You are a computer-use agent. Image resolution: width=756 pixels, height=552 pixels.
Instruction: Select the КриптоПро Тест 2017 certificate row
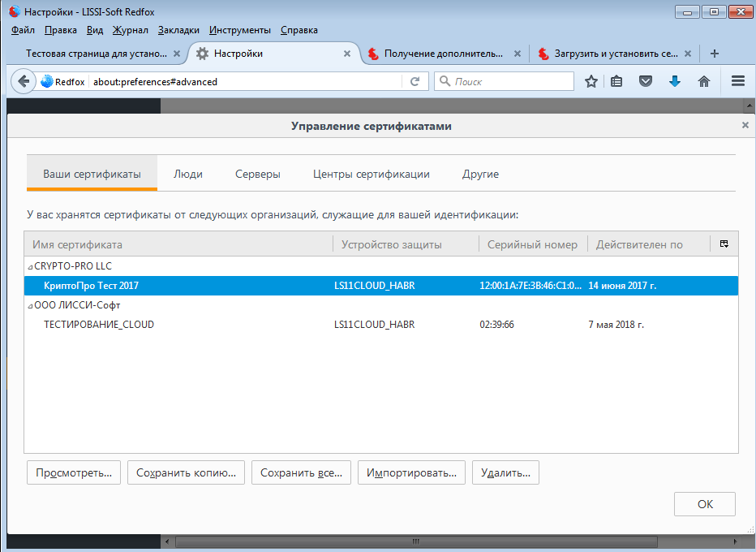pyautogui.click(x=381, y=286)
